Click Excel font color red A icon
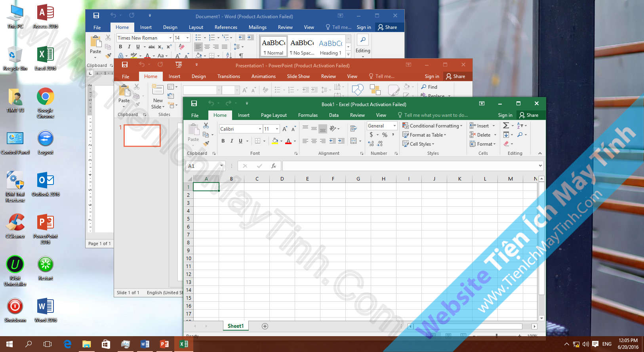The image size is (644, 352). click(x=288, y=141)
